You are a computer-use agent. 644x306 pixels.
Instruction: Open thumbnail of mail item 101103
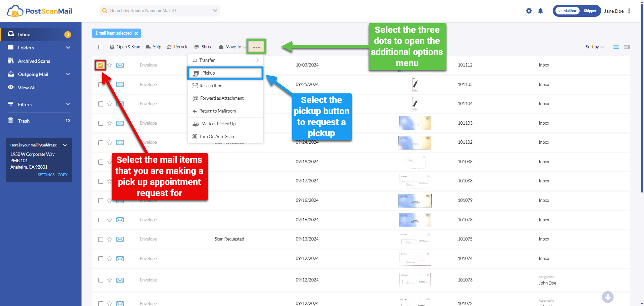coord(415,123)
